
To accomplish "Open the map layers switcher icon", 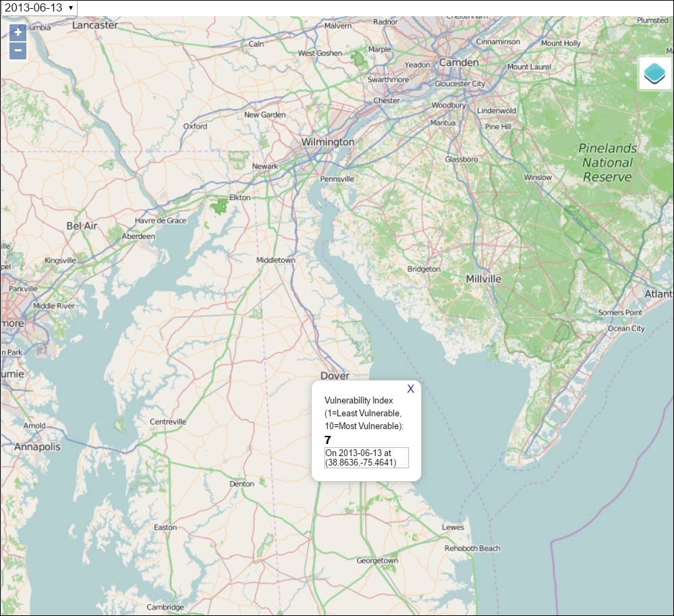I will click(x=654, y=74).
